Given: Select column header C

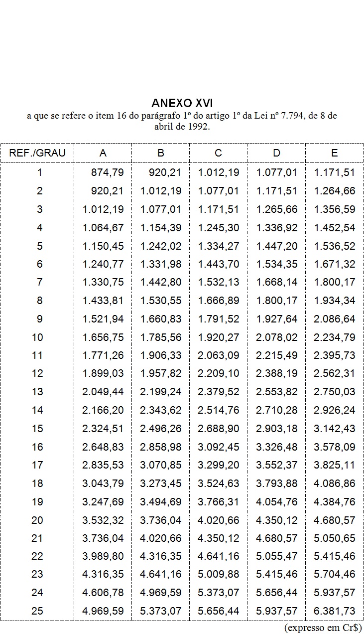Looking at the screenshot, I should (218, 153).
